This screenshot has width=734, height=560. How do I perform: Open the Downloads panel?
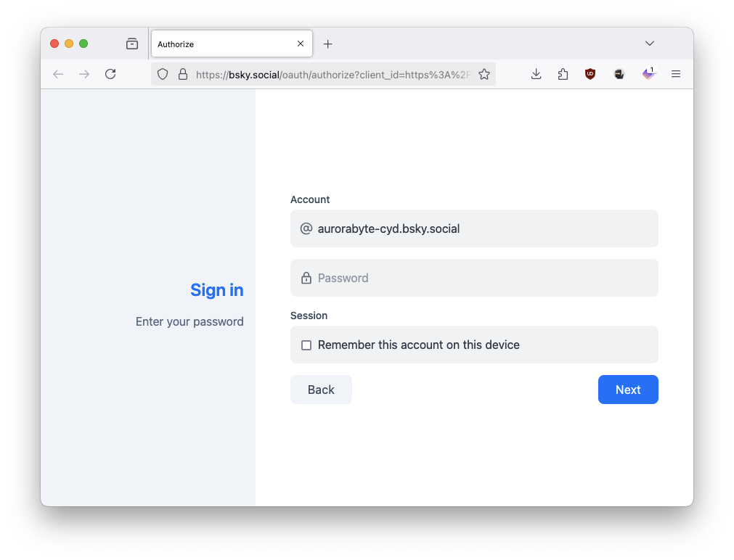537,74
